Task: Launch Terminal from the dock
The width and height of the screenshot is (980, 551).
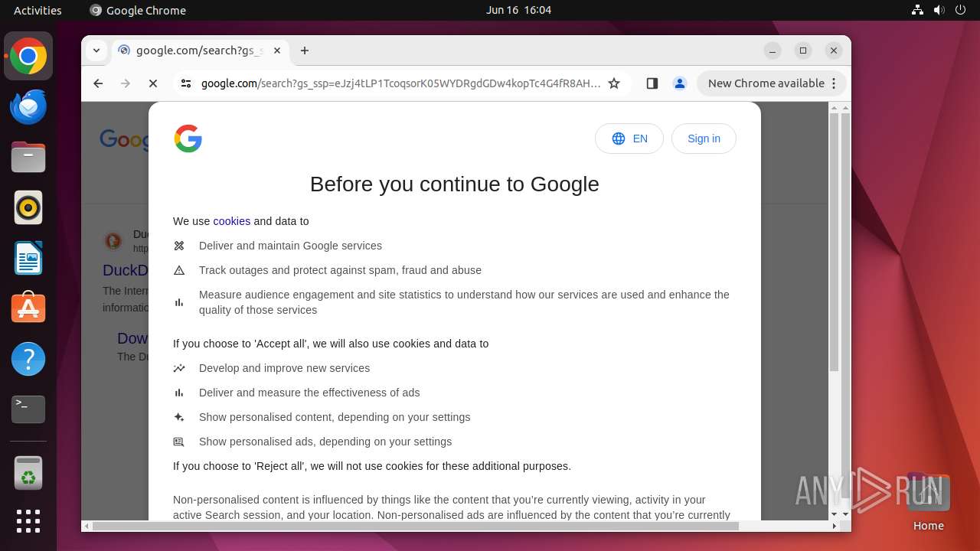Action: click(x=28, y=409)
